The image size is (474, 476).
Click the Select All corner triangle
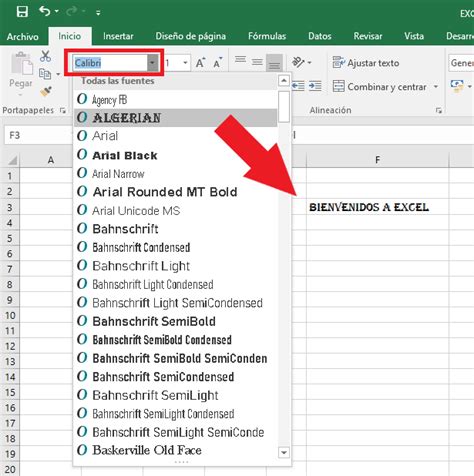(12, 160)
